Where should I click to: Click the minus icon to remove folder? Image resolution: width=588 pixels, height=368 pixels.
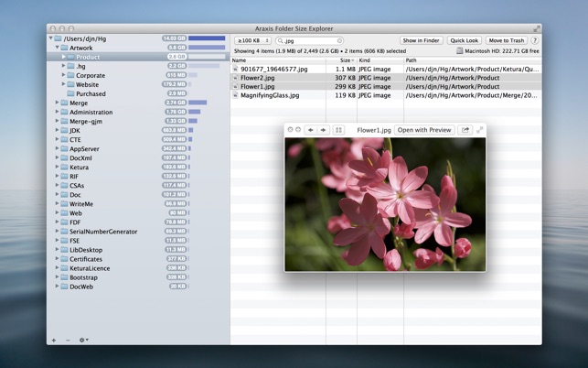(x=68, y=340)
